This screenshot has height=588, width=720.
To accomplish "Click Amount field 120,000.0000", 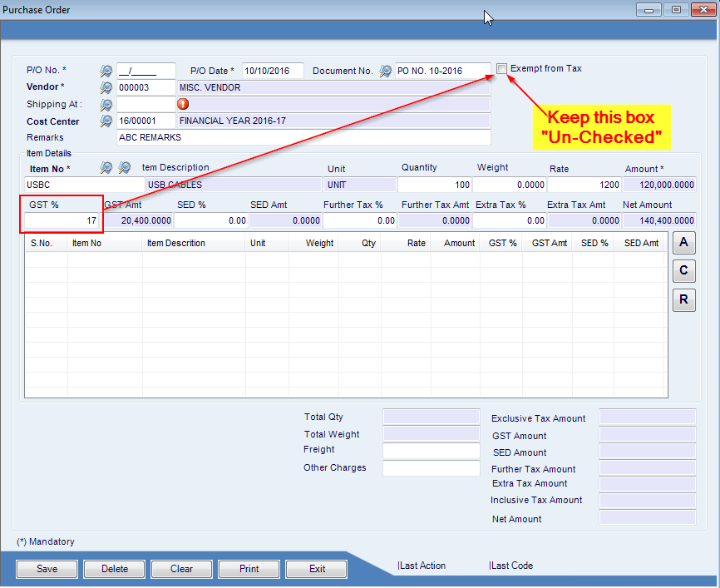I will [x=659, y=185].
